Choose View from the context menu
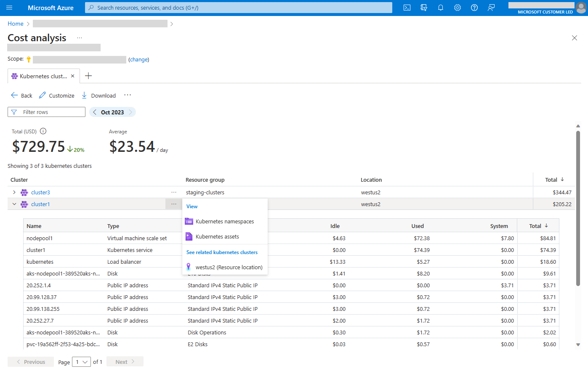 tap(192, 206)
